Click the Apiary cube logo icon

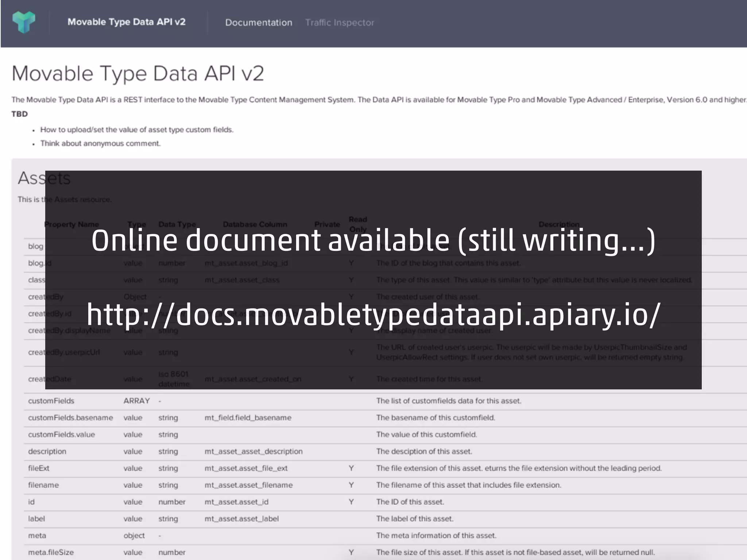(24, 22)
